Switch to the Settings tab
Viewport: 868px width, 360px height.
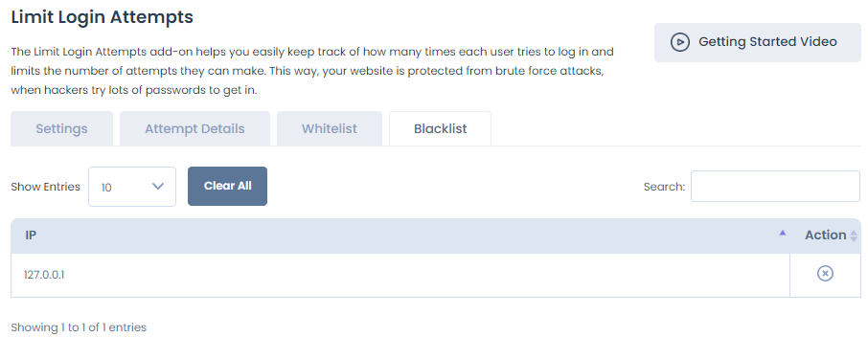click(61, 129)
